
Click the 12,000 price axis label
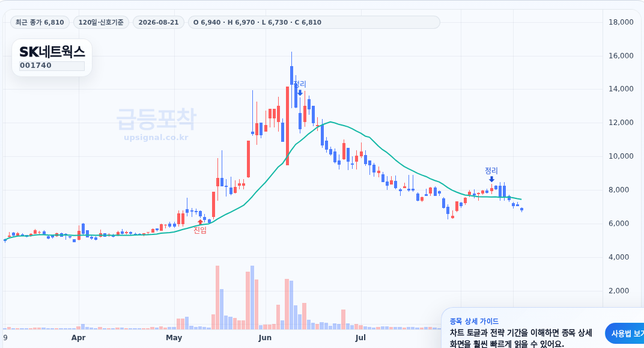(x=621, y=123)
